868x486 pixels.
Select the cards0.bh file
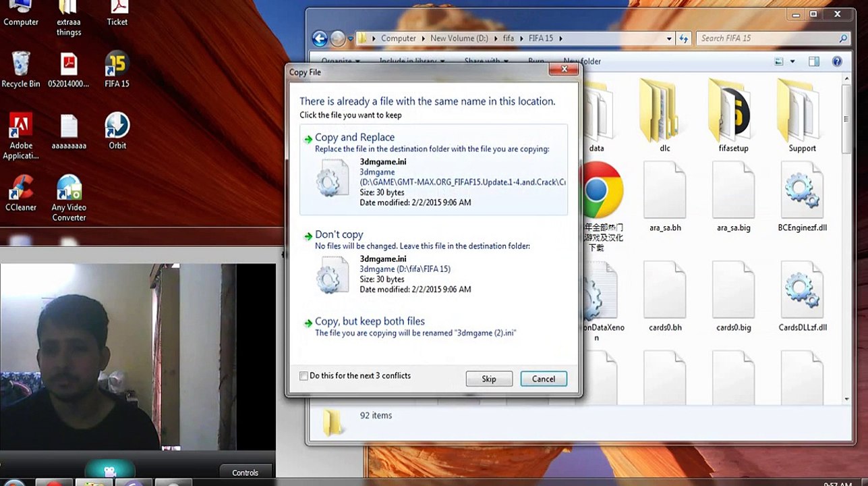665,297
